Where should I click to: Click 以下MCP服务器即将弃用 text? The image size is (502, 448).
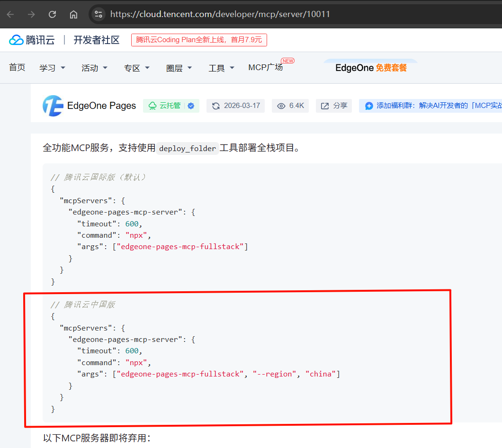(97, 438)
